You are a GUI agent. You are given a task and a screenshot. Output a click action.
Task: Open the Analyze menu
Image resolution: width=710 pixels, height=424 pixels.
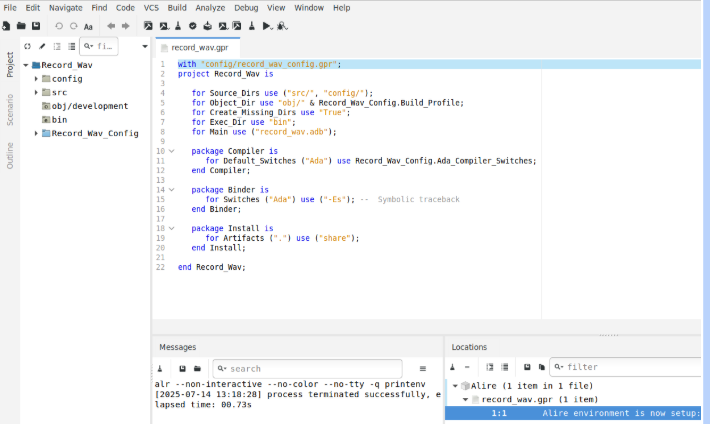[210, 8]
